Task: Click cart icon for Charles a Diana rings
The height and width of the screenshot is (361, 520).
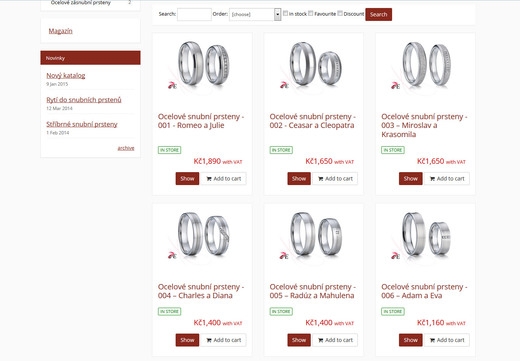Action: click(209, 340)
